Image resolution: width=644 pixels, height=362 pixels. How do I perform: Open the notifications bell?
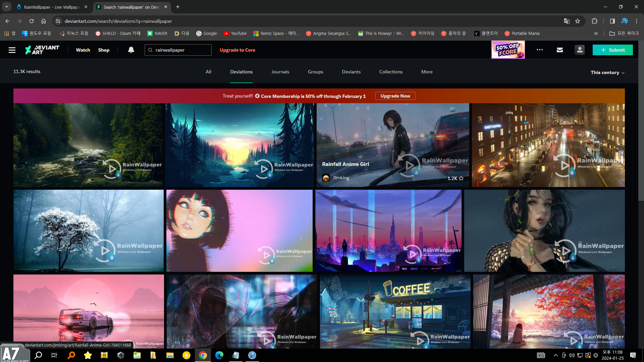pyautogui.click(x=131, y=50)
